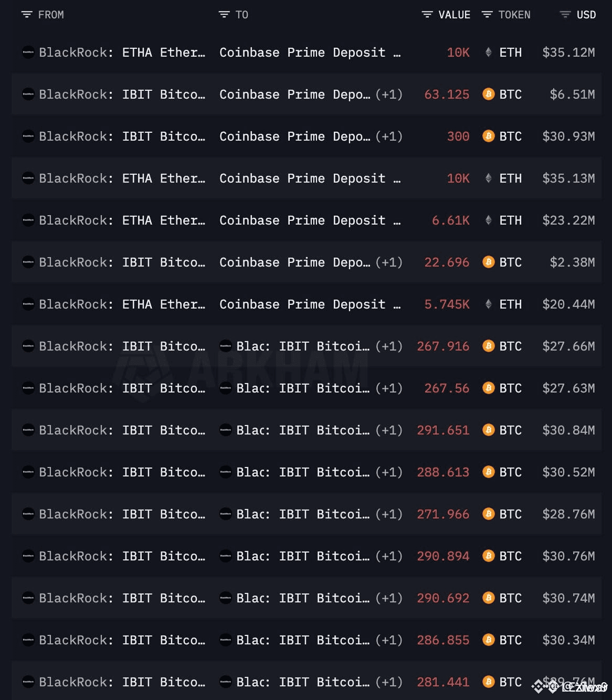Viewport: 612px width, 700px height.
Task: Open the TOKEN column filter icon
Action: tap(487, 15)
